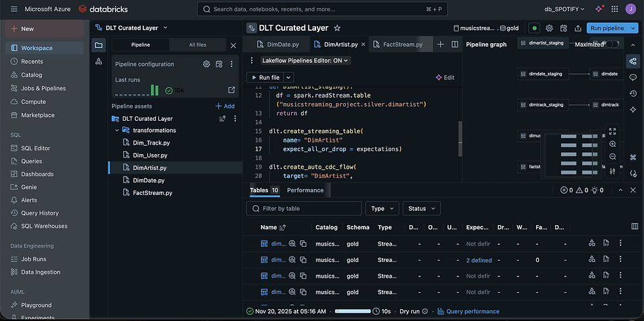The image size is (644, 321).
Task: Open the apps grid switcher
Action: coord(614,9)
